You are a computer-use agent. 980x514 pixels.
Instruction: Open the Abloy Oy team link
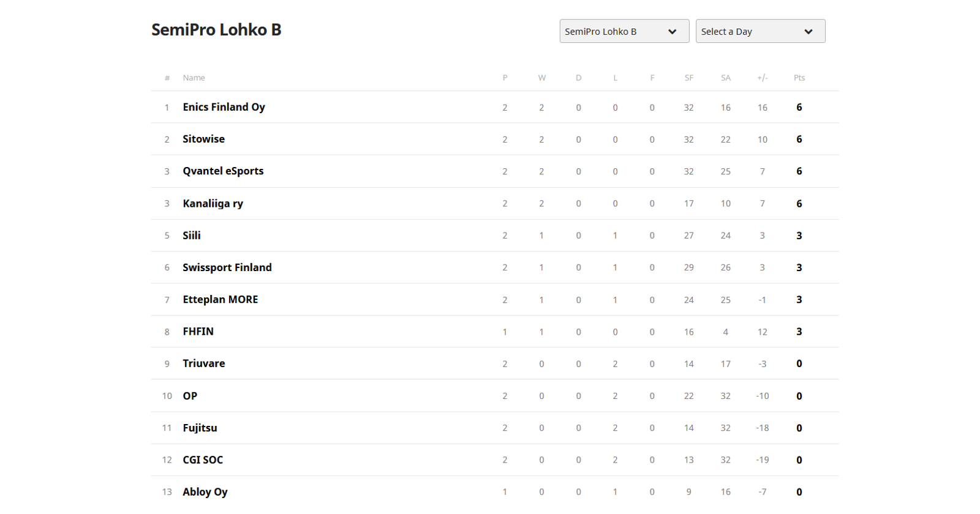point(205,492)
